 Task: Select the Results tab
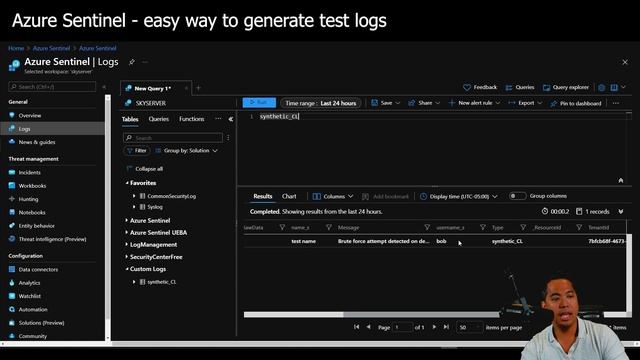[262, 196]
